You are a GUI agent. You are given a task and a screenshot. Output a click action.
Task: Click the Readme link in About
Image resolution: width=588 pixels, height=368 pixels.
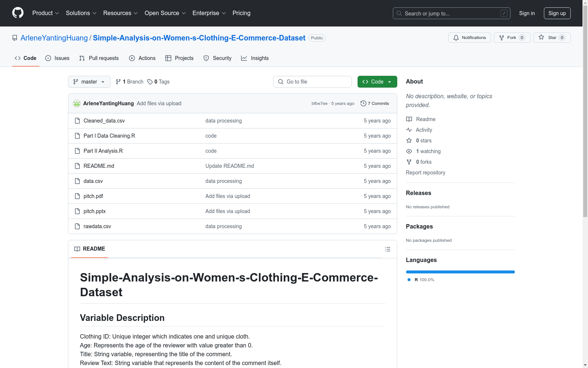click(x=421, y=119)
